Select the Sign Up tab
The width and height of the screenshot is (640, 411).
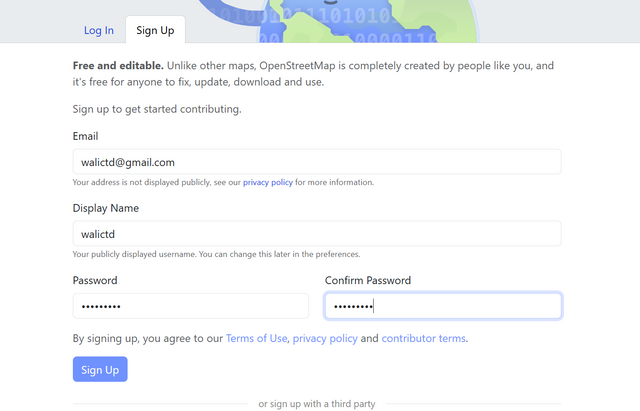click(155, 30)
